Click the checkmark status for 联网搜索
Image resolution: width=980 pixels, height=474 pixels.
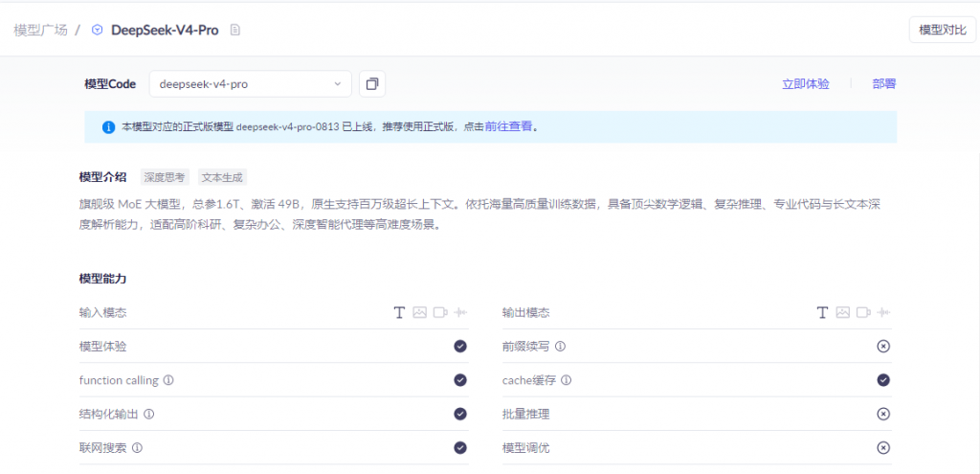click(x=460, y=448)
